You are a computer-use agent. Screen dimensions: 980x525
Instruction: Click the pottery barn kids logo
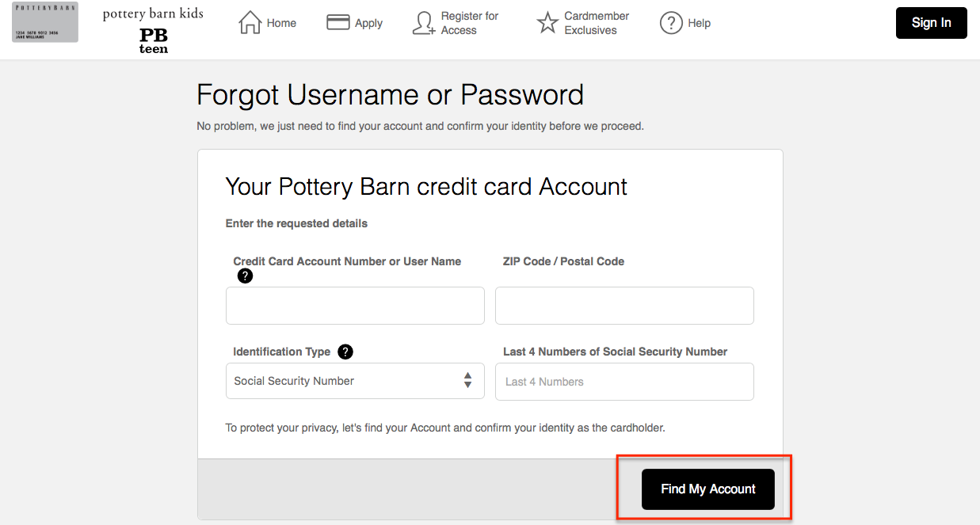(x=153, y=14)
